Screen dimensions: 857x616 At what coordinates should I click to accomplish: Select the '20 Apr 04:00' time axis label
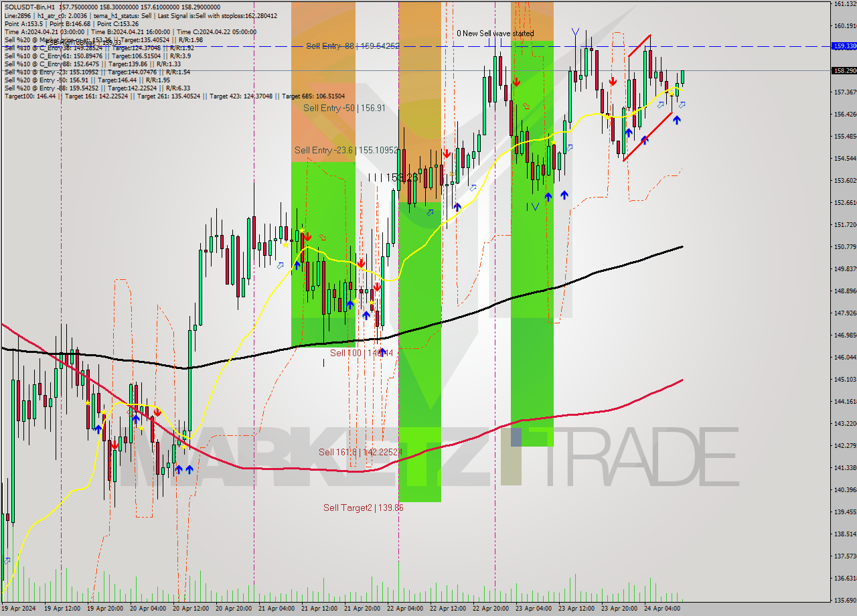point(148,609)
